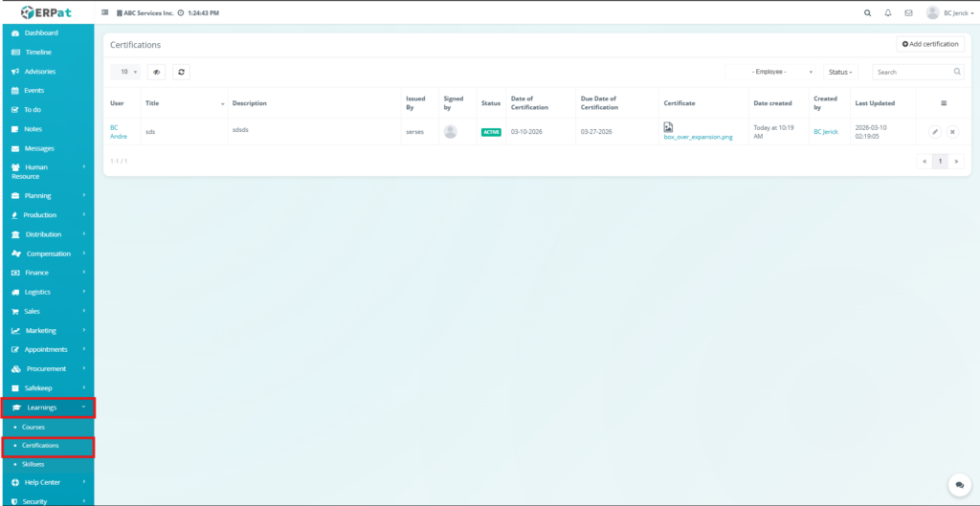Click the Add certification button
The width and height of the screenshot is (980, 506).
(x=930, y=44)
